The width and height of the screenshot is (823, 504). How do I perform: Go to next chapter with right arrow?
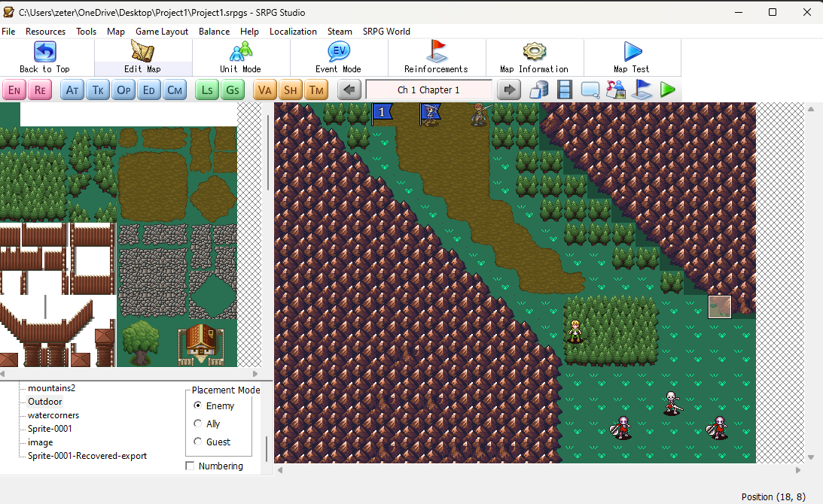pyautogui.click(x=508, y=90)
